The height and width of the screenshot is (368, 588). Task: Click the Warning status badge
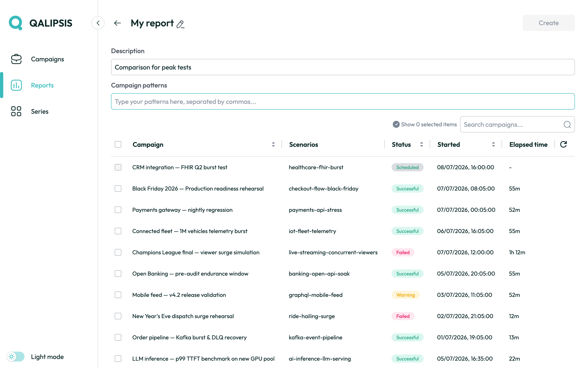point(405,295)
